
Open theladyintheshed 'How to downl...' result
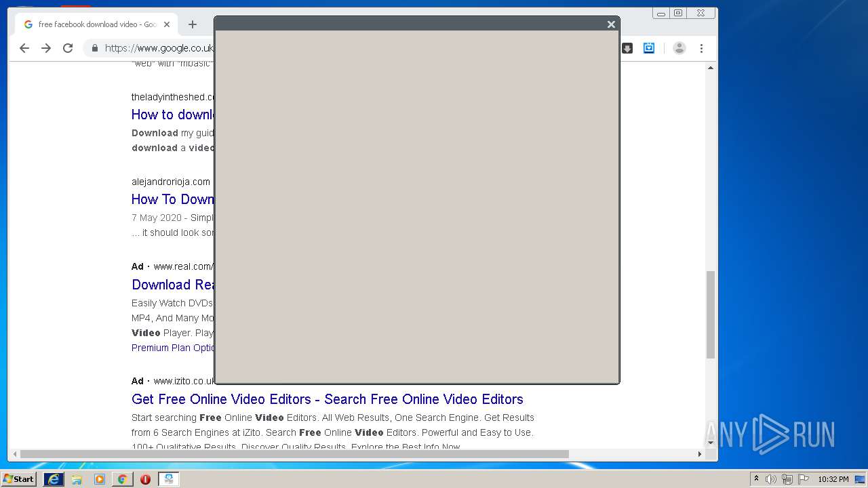tap(173, 115)
